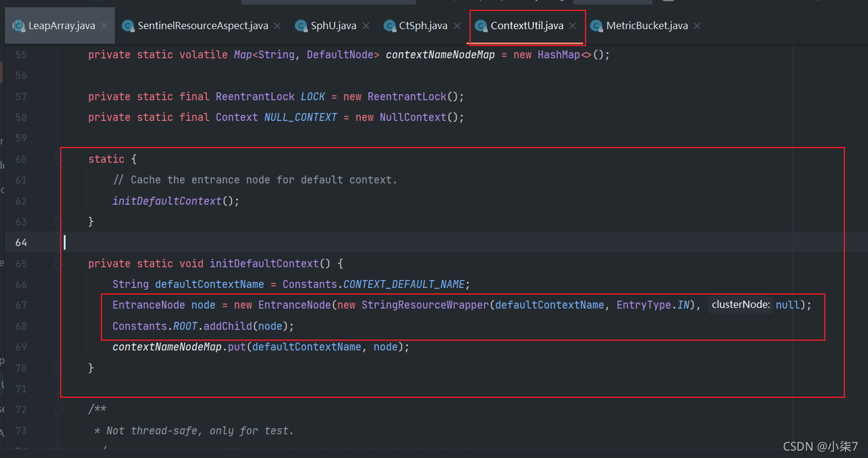Click the new ReentrantLock() expression

pos(401,97)
